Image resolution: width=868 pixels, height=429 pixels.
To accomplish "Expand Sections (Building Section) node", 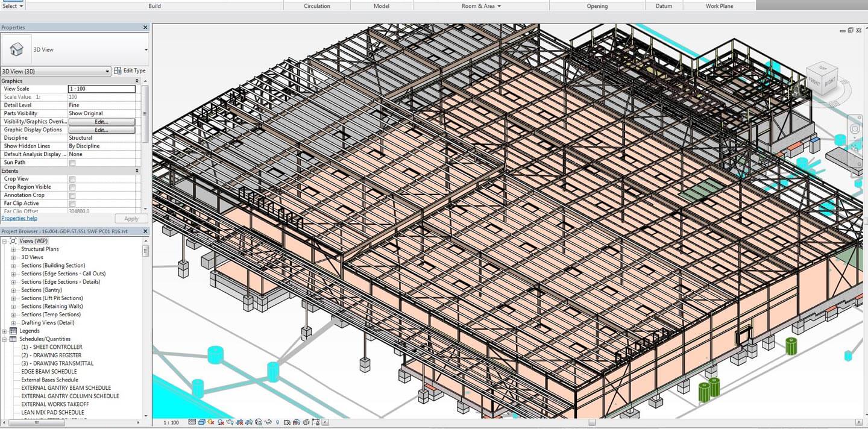I will pyautogui.click(x=13, y=266).
